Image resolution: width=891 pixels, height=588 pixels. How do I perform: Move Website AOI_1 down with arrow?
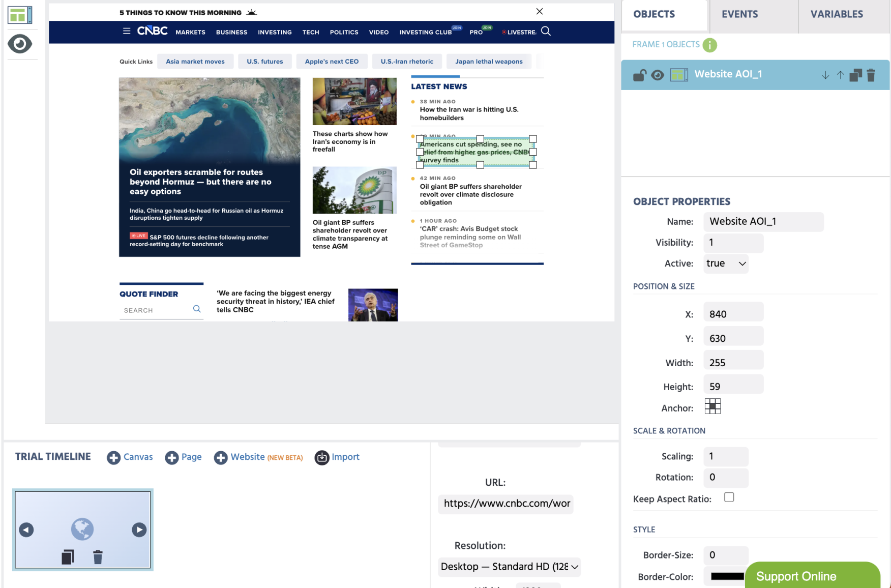click(825, 75)
